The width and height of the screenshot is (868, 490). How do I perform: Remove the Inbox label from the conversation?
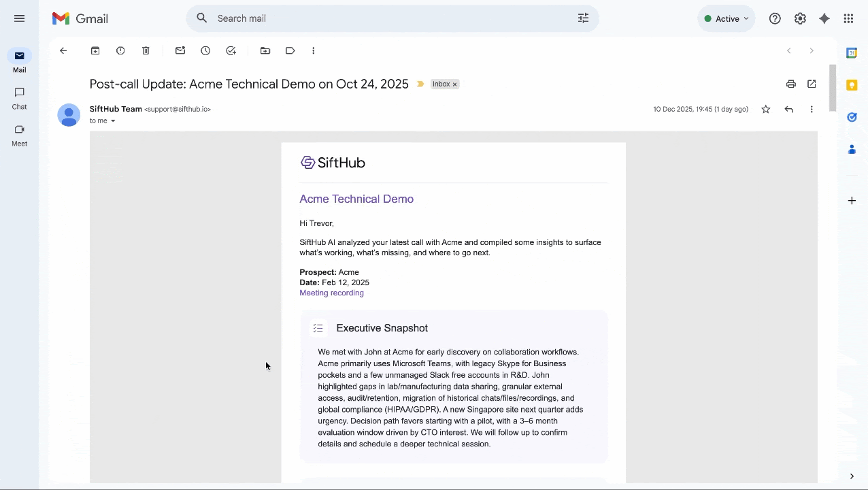(455, 84)
